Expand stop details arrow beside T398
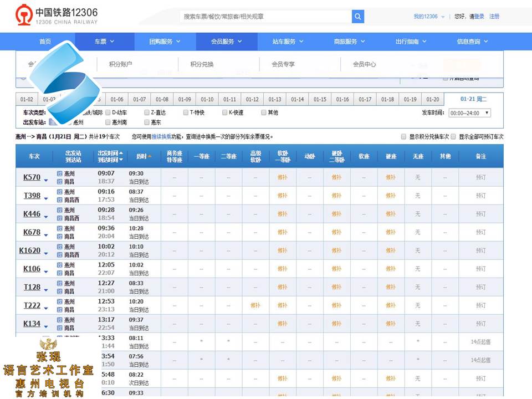Viewport: 532px width, 399px height. (46, 198)
